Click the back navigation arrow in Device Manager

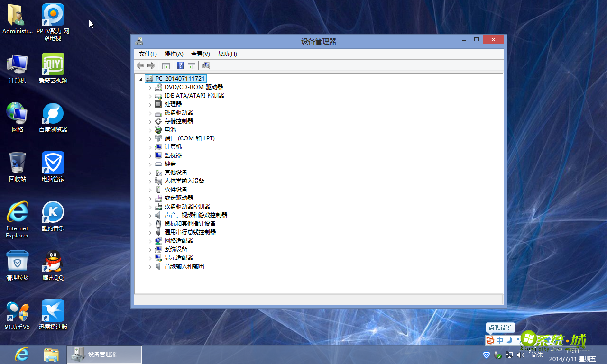(140, 65)
